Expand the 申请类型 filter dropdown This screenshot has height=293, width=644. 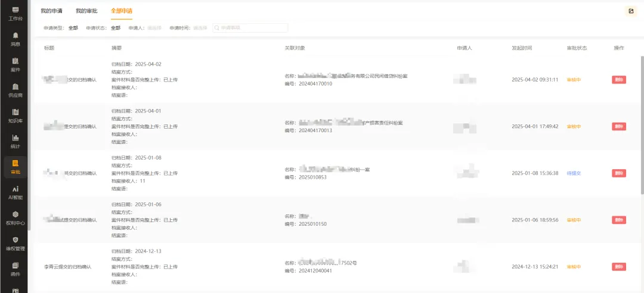point(73,28)
